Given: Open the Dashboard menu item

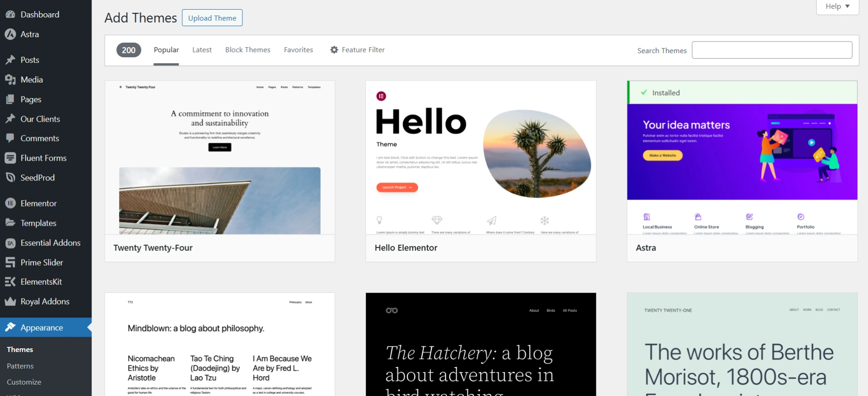Looking at the screenshot, I should (40, 14).
